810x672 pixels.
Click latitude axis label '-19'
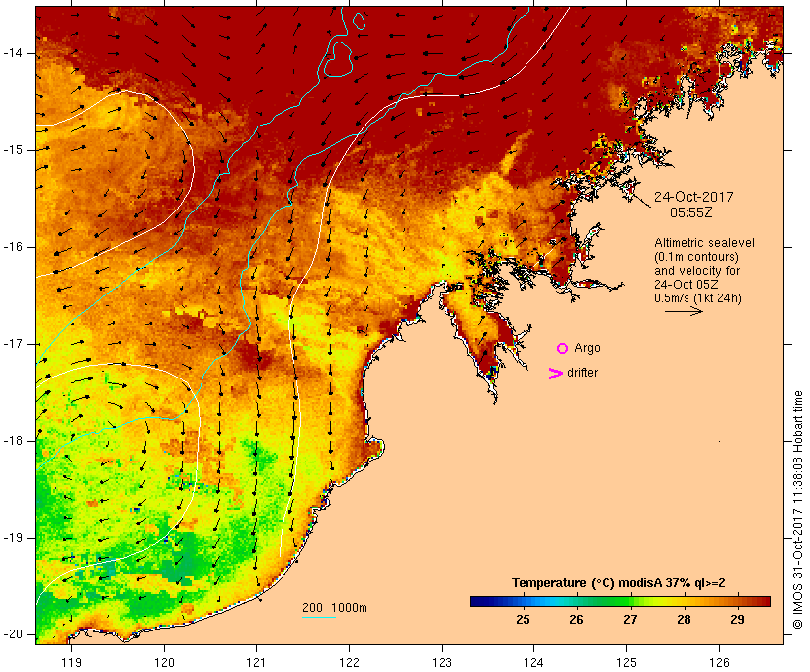pyautogui.click(x=13, y=538)
